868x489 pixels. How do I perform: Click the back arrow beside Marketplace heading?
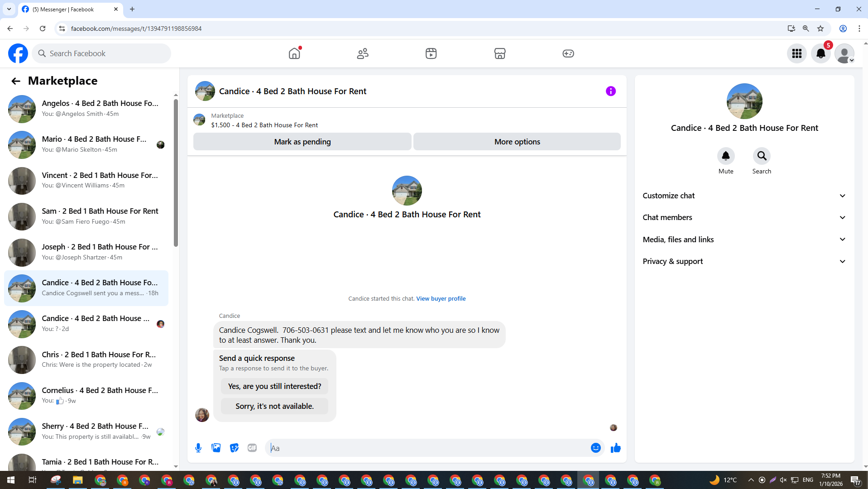(16, 81)
